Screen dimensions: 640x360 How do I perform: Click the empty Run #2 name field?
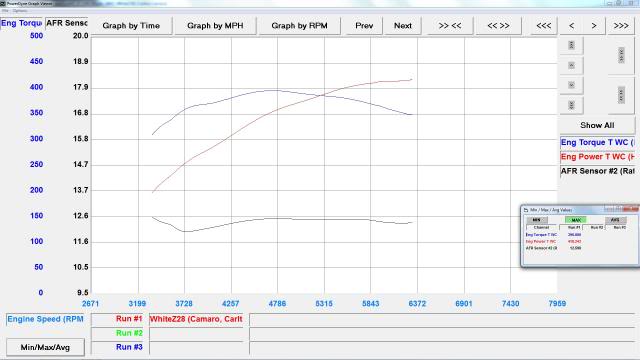click(196, 333)
